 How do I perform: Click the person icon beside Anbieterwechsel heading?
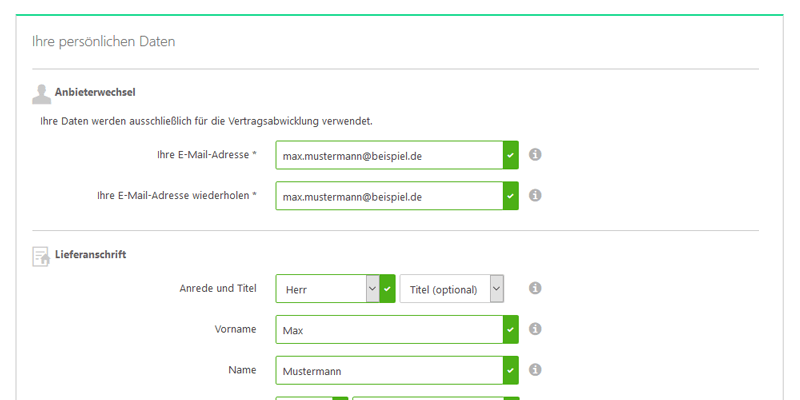click(41, 94)
